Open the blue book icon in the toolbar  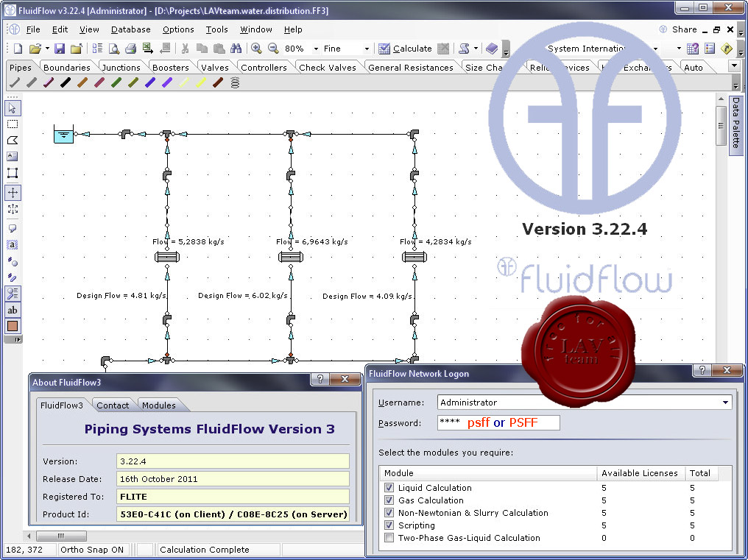click(x=492, y=49)
